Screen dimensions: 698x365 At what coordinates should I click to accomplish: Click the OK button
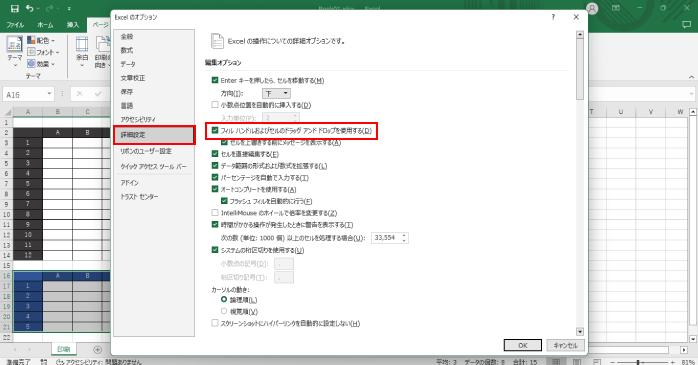tap(523, 345)
